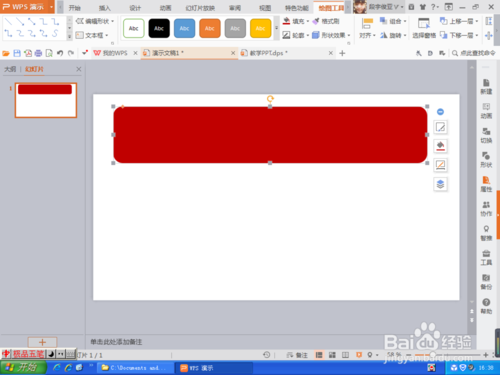The height and width of the screenshot is (375, 500).
Task: Open the 视图 ribbon tab
Action: point(265,8)
